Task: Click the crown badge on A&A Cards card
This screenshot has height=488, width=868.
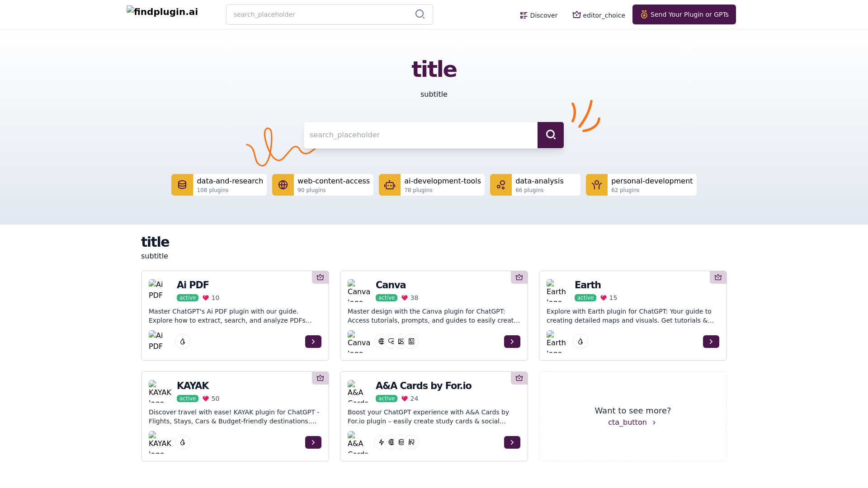Action: (519, 378)
